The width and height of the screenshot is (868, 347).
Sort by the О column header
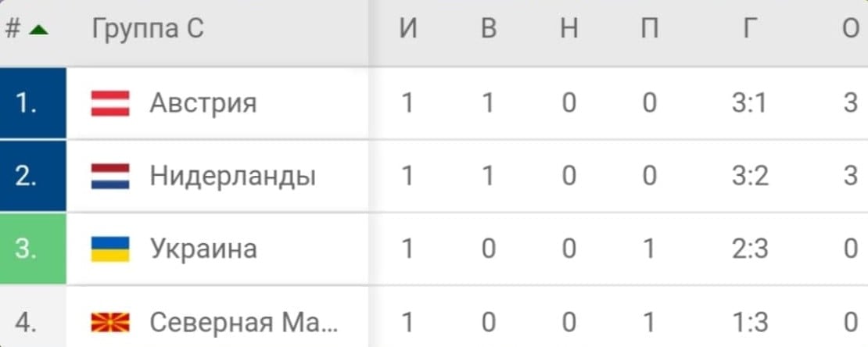[851, 30]
